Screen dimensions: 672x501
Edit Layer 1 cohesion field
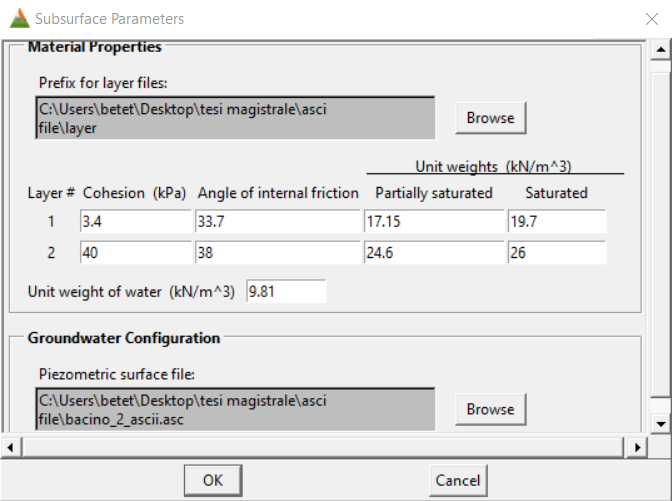coord(135,221)
